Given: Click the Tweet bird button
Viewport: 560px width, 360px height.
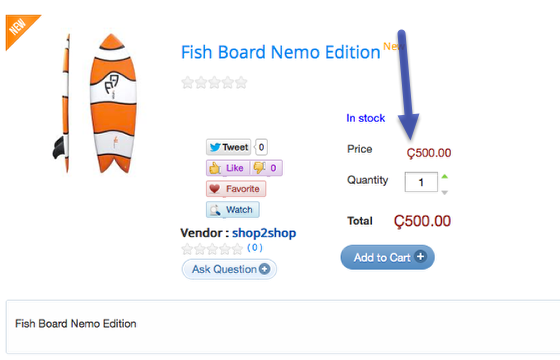Looking at the screenshot, I should point(229,147).
